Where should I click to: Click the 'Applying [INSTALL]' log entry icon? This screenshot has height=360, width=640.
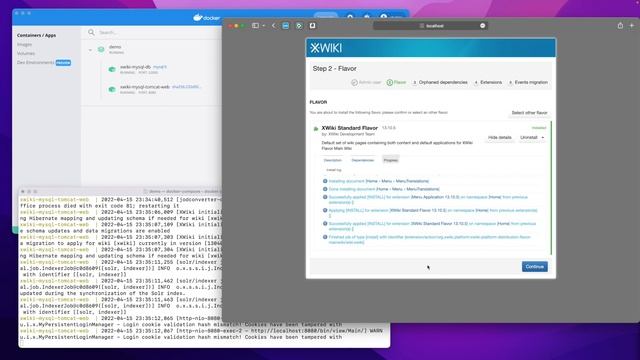(325, 210)
